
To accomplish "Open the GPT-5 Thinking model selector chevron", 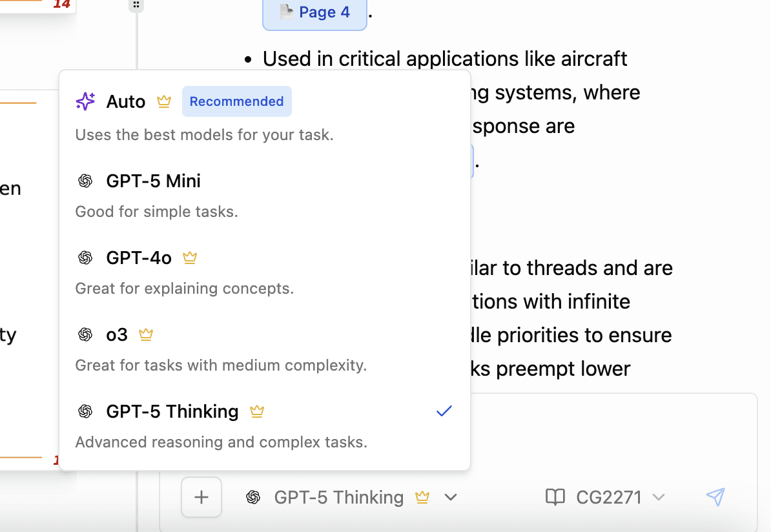I will (x=451, y=498).
